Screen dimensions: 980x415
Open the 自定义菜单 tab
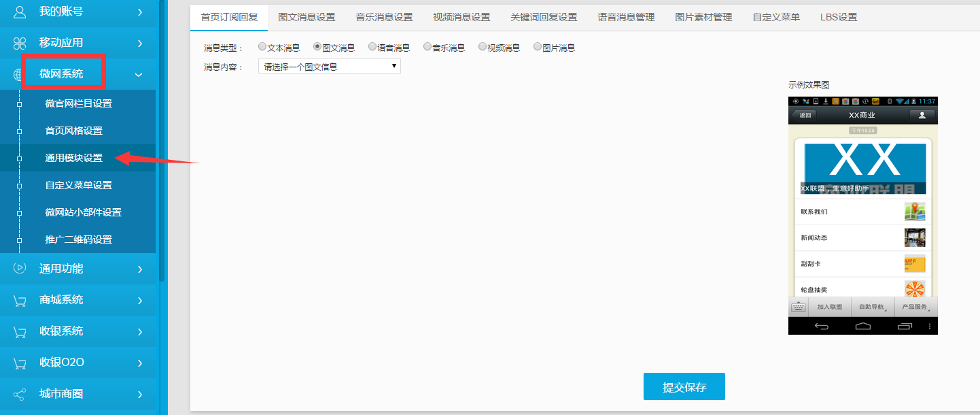click(x=776, y=17)
